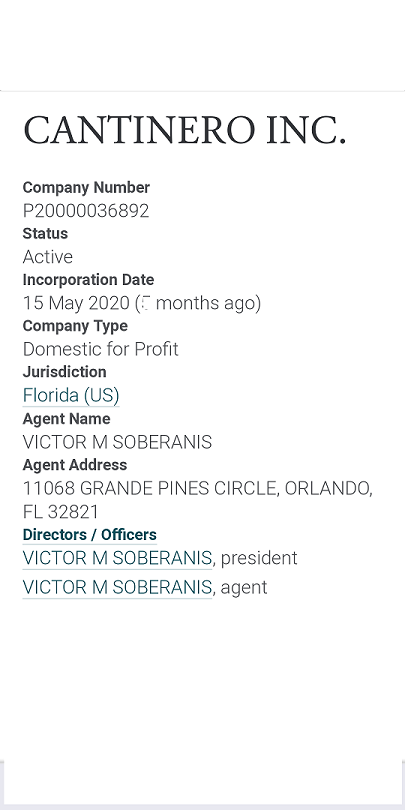The height and width of the screenshot is (810, 405).
Task: Click the Incorporation Date label
Action: pyautogui.click(x=88, y=280)
